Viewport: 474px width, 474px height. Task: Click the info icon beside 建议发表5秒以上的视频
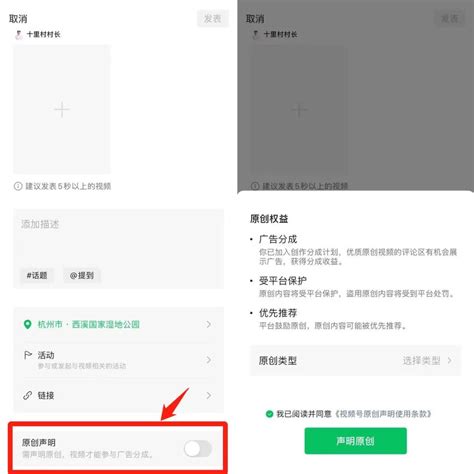18,186
